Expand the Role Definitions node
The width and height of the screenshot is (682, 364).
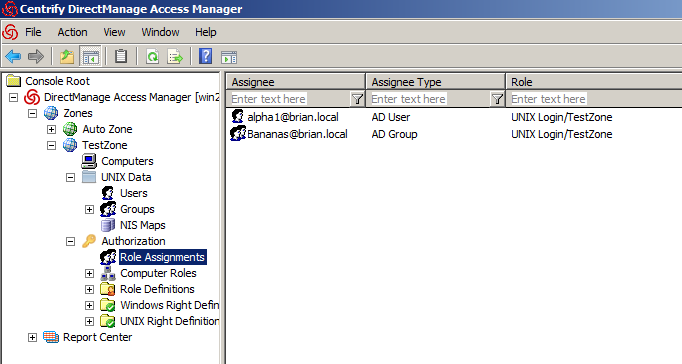[89, 289]
